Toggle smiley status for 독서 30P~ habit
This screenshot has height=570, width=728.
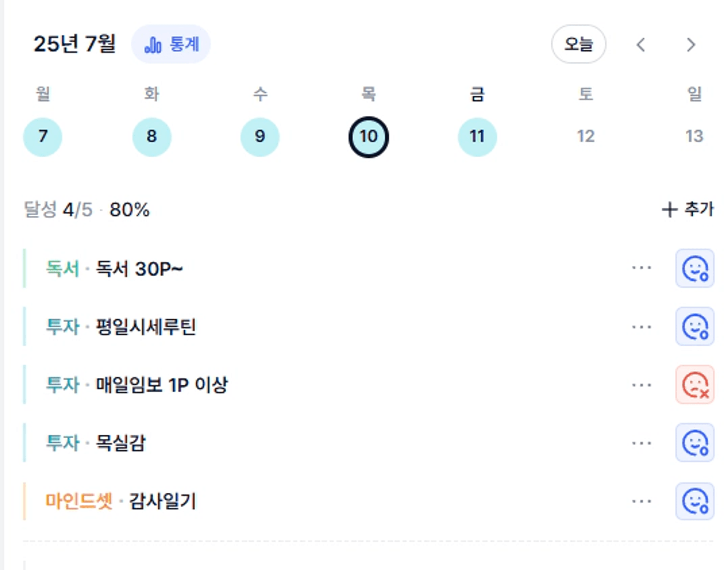pyautogui.click(x=695, y=268)
